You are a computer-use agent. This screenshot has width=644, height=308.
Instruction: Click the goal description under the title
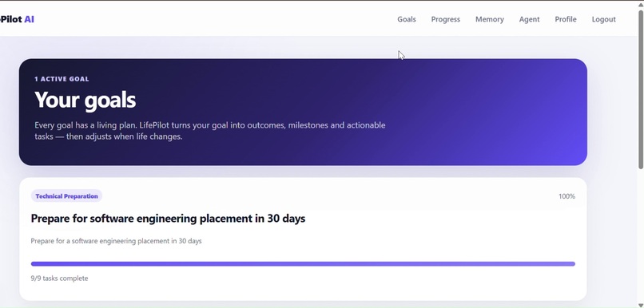(x=116, y=241)
